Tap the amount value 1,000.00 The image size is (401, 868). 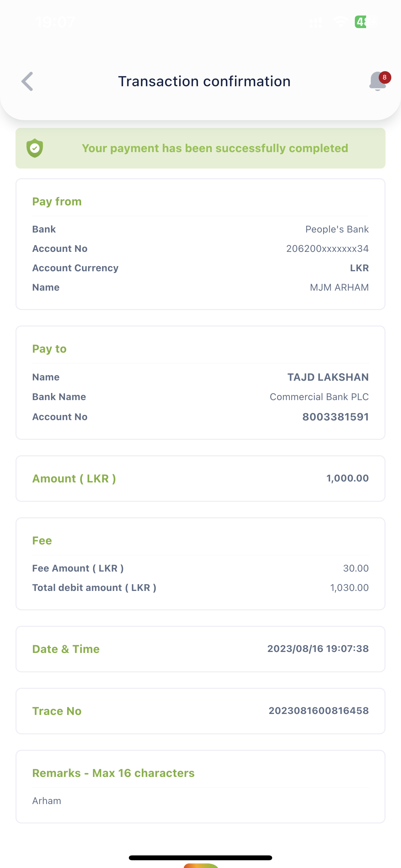[347, 478]
